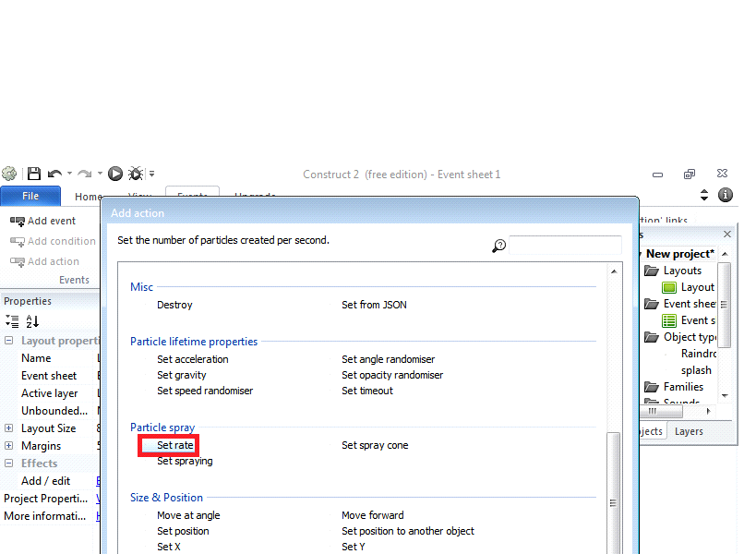Click the project tree horizontal scrollbar thumb
The image size is (756, 554).
661,411
